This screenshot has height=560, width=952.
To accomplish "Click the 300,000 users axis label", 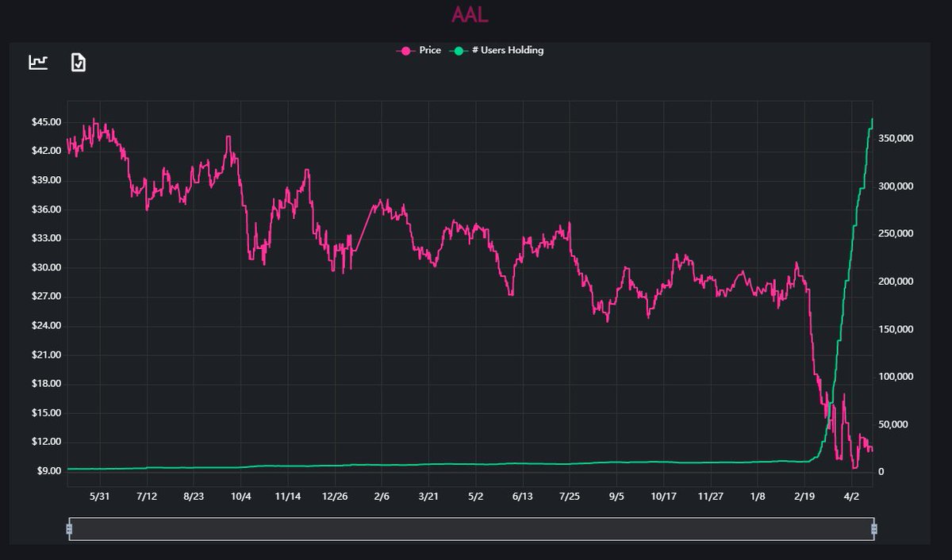I will pyautogui.click(x=897, y=186).
